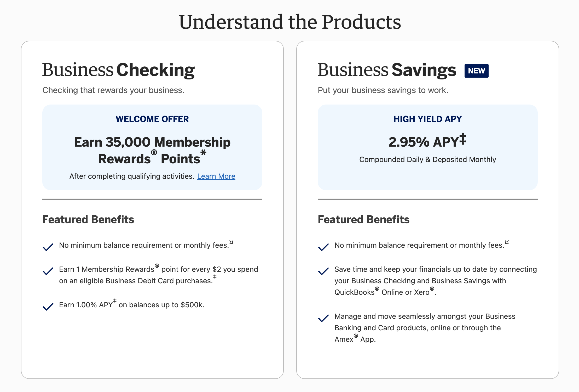Click checkmark beside Manage and move seamlessly
Viewport: 579px width, 392px height.
pos(323,318)
